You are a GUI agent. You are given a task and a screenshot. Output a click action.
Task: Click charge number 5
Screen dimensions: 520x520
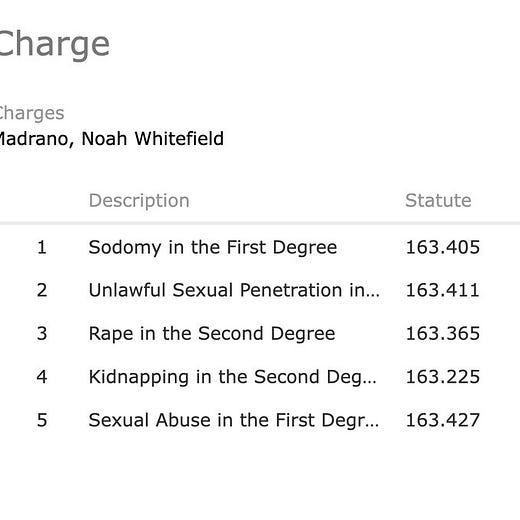42,420
